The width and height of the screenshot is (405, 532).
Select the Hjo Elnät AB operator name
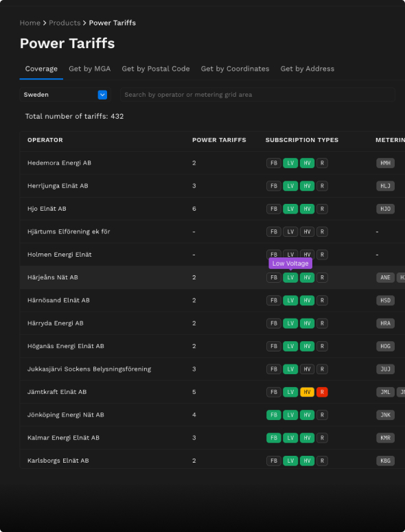47,209
